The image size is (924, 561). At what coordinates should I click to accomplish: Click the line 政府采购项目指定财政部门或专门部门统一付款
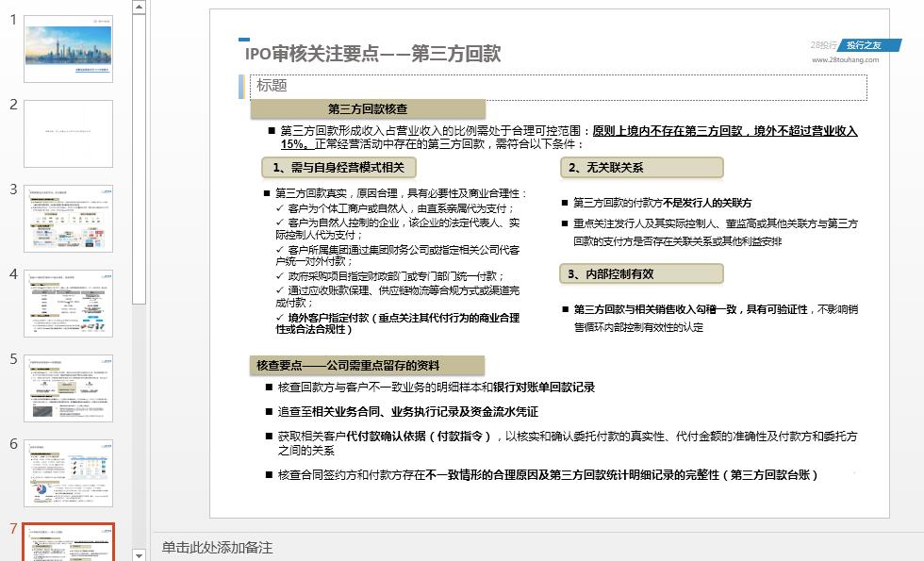(390, 275)
